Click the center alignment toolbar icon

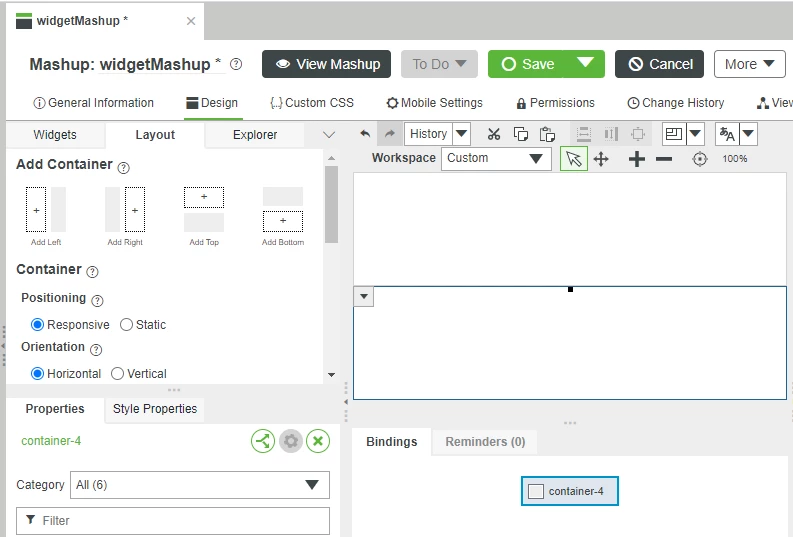click(638, 134)
